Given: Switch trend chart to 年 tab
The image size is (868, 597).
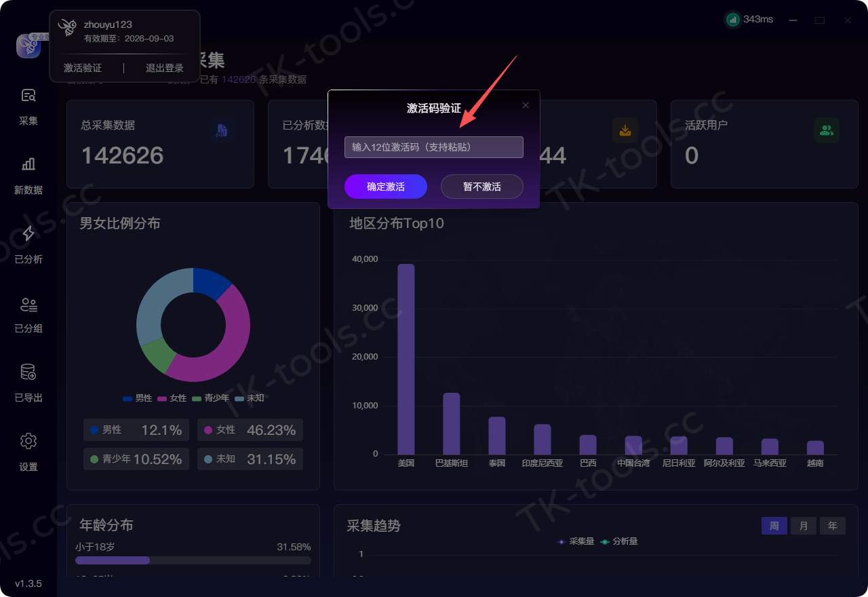Looking at the screenshot, I should point(833,526).
